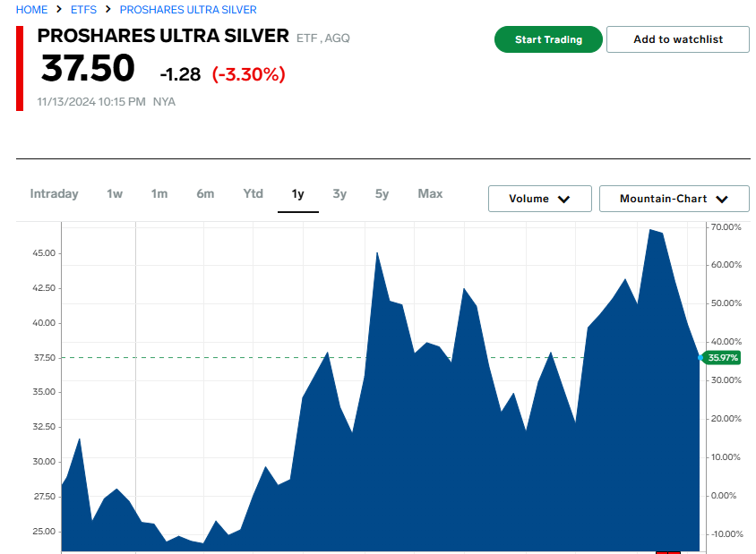Click the Start Trading button
This screenshot has height=554, width=756.
click(x=548, y=39)
